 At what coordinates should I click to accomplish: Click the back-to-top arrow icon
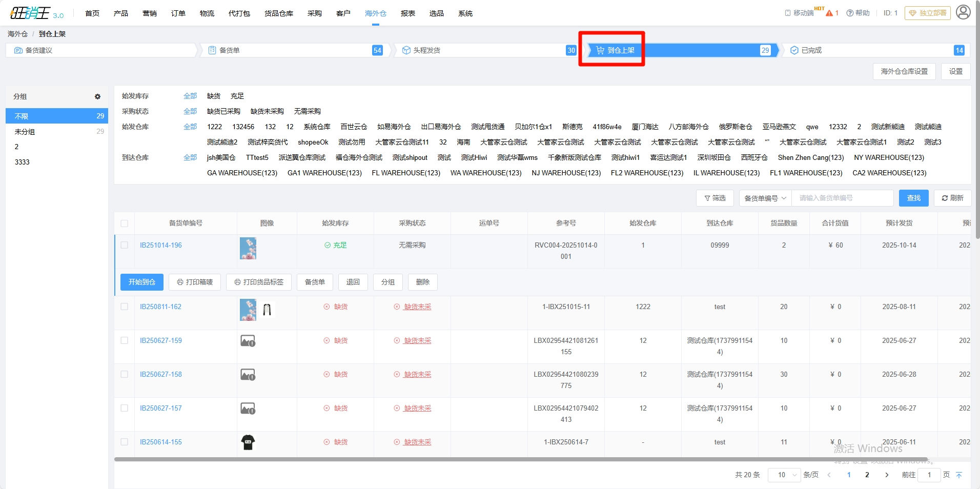coord(959,475)
